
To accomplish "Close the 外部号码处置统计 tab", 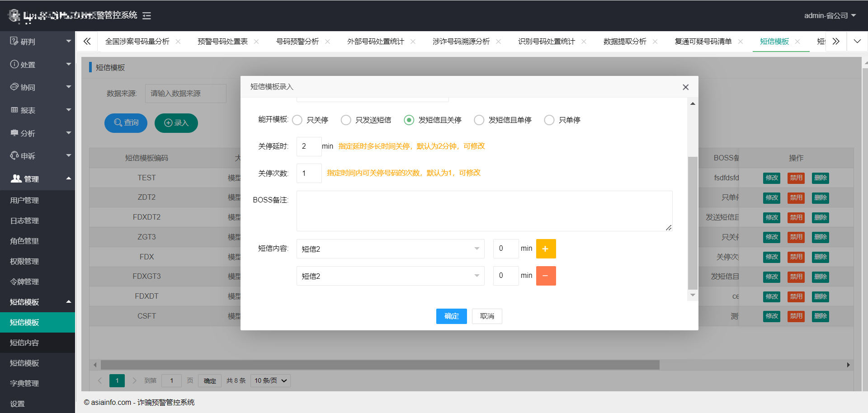I will click(413, 42).
